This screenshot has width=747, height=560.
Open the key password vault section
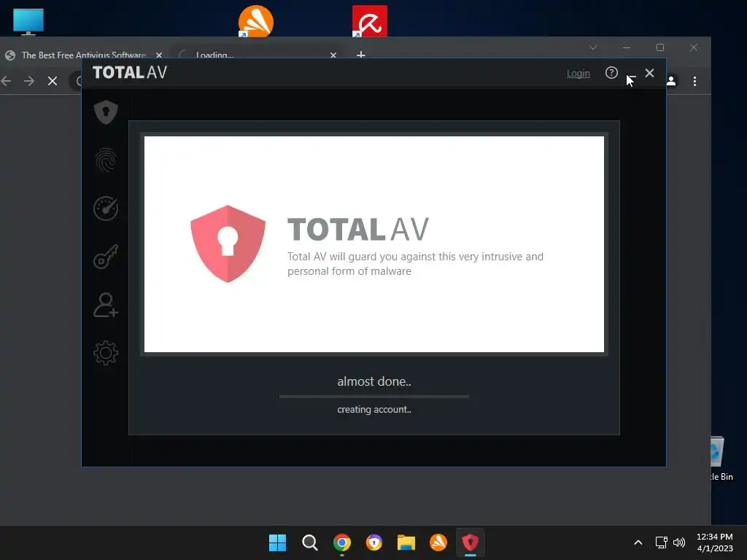pyautogui.click(x=106, y=257)
